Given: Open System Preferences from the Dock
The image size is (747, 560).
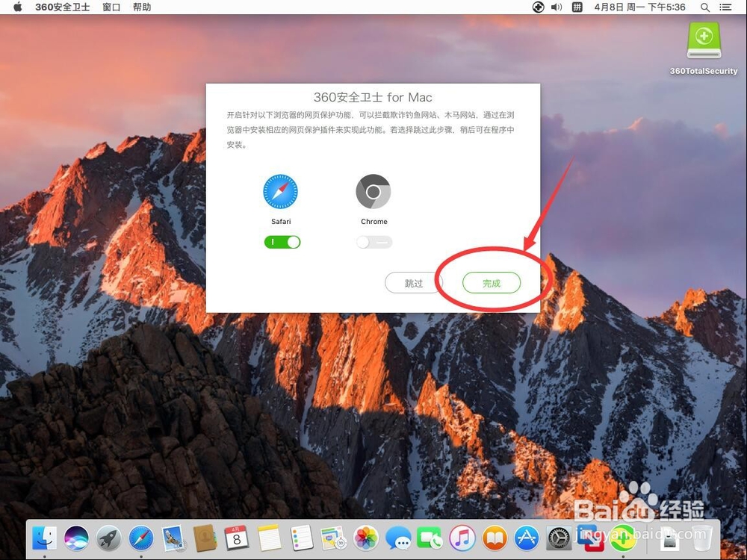Looking at the screenshot, I should [559, 538].
